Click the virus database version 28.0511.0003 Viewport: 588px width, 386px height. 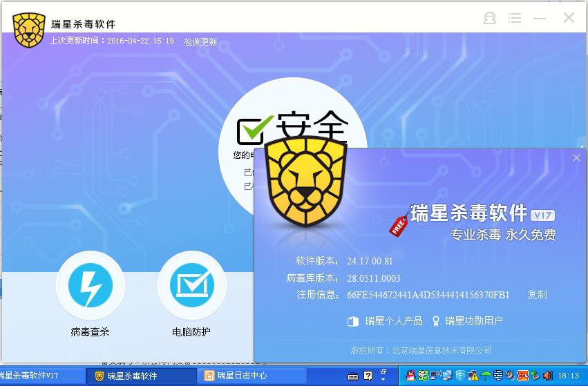[374, 278]
